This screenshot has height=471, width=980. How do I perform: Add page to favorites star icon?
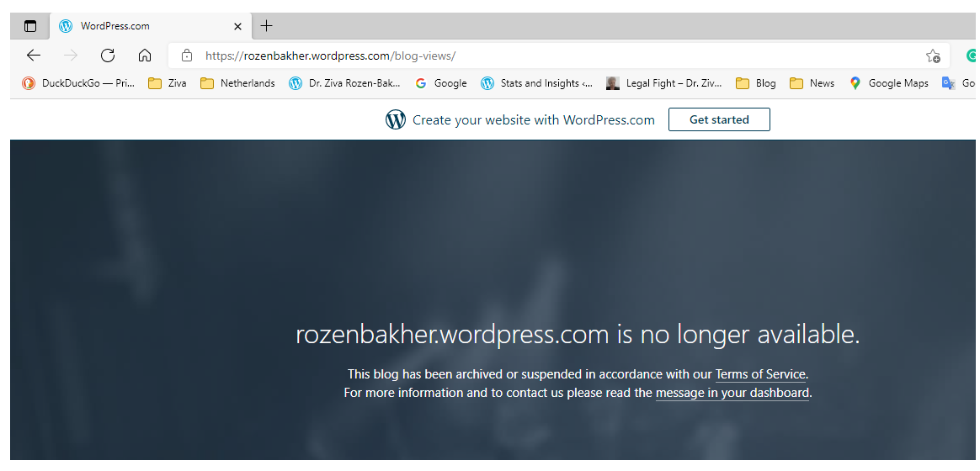[933, 56]
